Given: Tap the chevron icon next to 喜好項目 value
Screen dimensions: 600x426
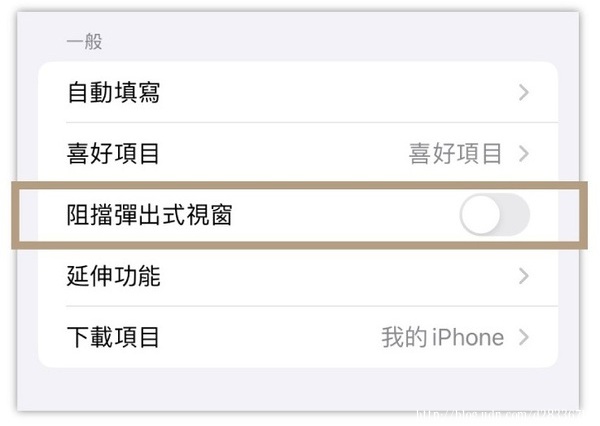Looking at the screenshot, I should tap(524, 154).
